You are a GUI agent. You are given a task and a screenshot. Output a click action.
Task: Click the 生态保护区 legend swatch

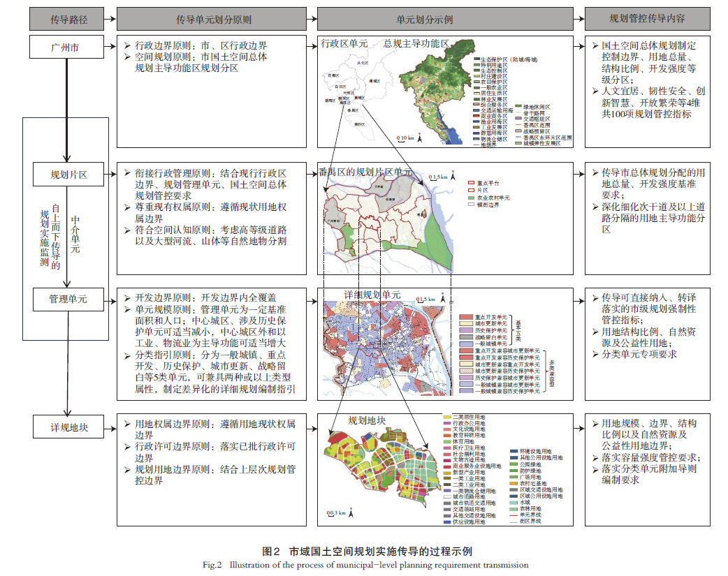pos(476,60)
